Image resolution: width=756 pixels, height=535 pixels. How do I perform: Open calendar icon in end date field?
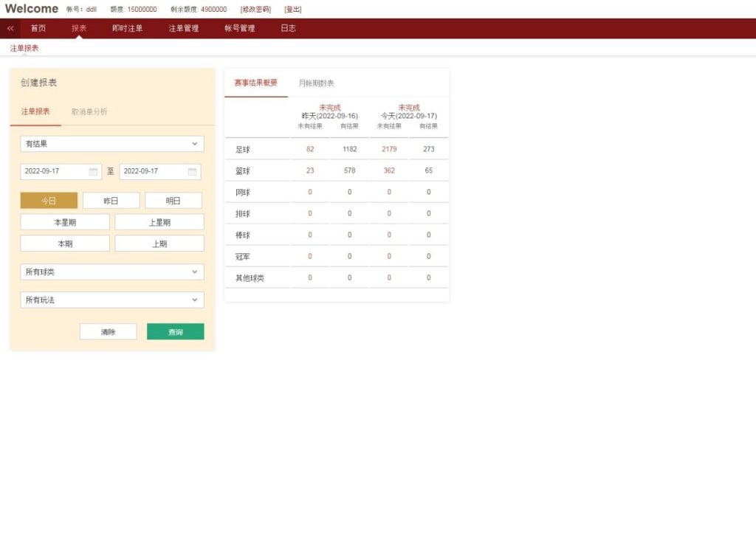pos(192,171)
